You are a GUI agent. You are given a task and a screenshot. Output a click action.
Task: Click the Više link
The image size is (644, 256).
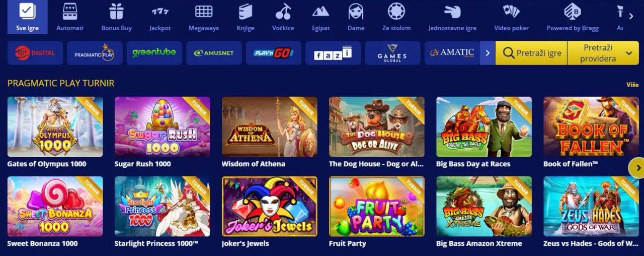(632, 85)
